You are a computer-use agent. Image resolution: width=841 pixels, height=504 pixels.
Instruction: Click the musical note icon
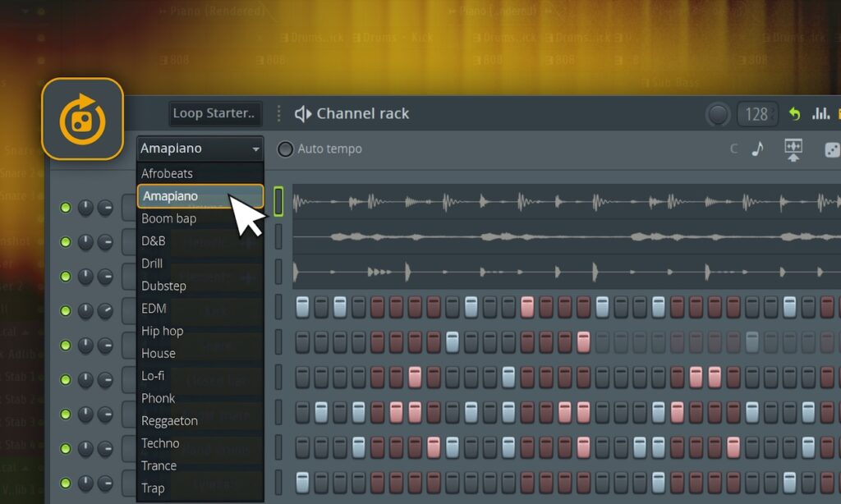[x=757, y=149]
